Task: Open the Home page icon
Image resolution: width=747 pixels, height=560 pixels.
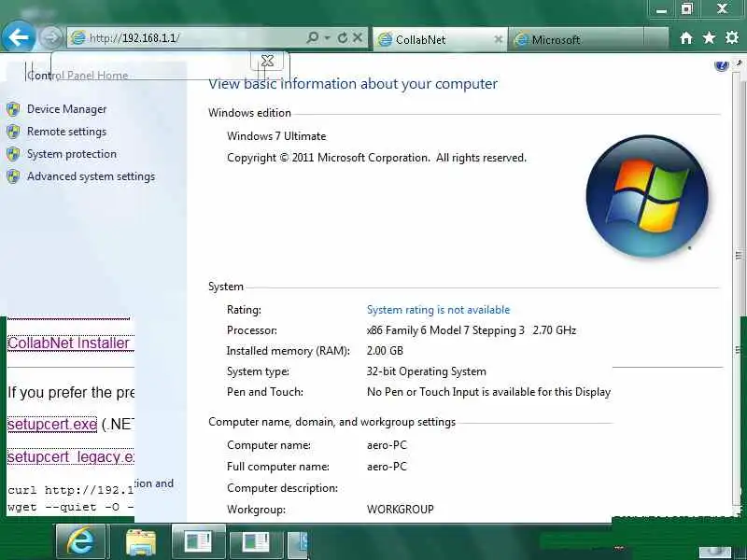Action: [686, 38]
